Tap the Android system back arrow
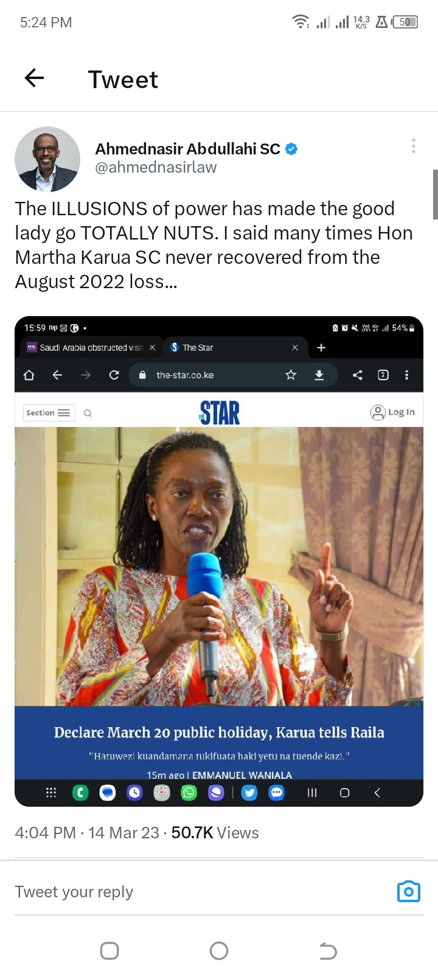The image size is (438, 980). click(x=328, y=951)
